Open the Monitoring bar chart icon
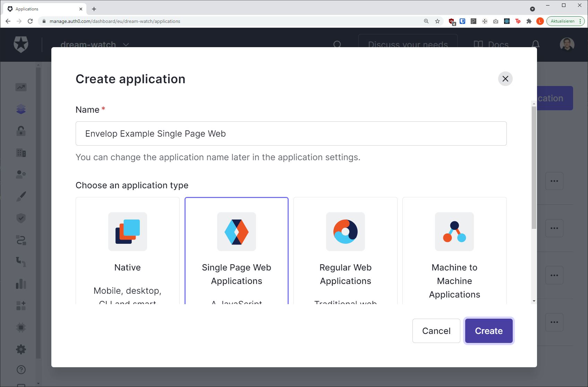Screen dimensions: 588x387 coord(21,284)
